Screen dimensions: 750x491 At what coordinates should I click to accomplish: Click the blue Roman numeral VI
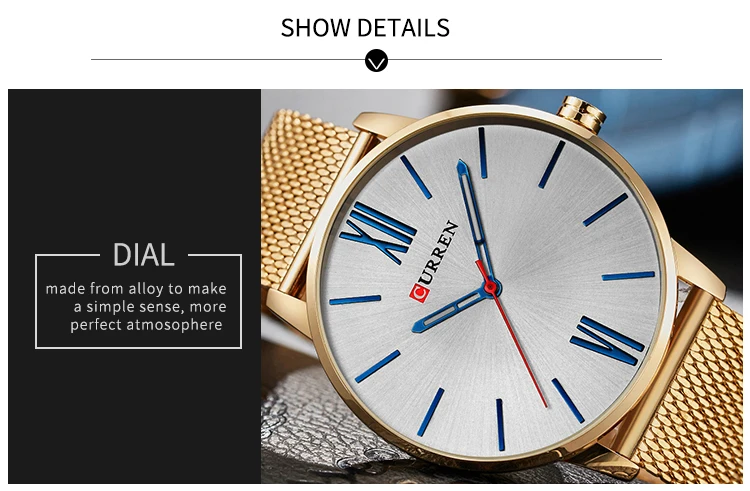(x=607, y=340)
